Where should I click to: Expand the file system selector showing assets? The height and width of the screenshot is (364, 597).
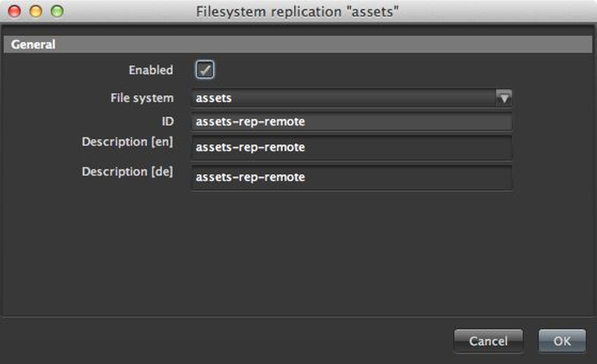(504, 98)
